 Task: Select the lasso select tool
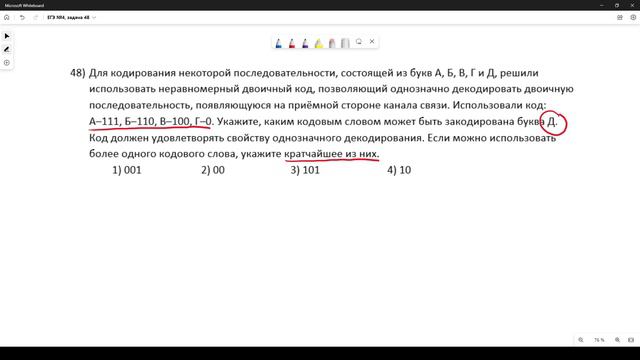point(359,42)
